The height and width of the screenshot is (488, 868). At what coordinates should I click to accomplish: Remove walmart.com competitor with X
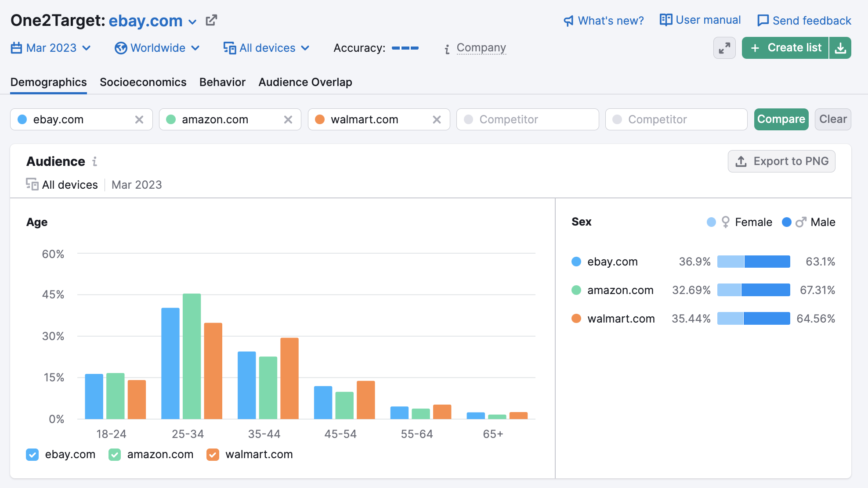pyautogui.click(x=437, y=119)
